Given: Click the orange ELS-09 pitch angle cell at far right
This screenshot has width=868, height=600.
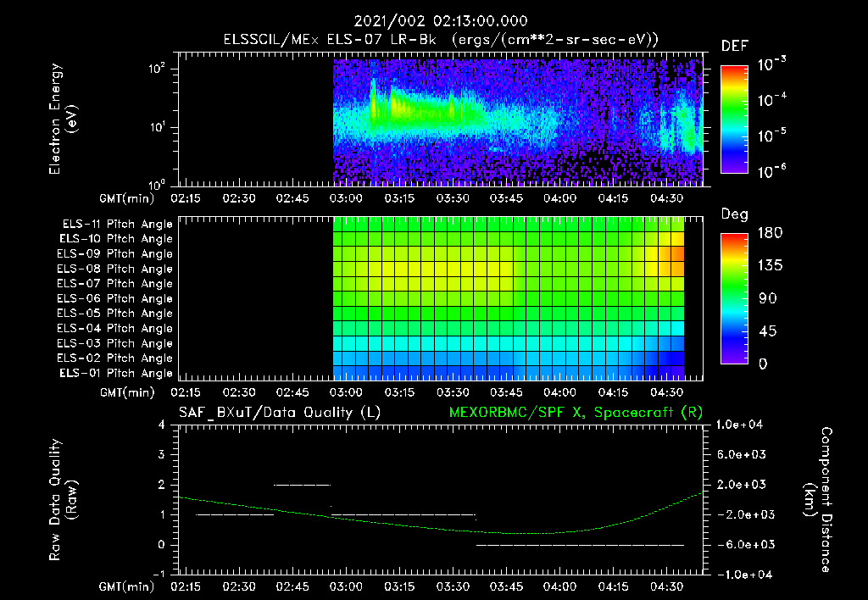Looking at the screenshot, I should [x=678, y=254].
